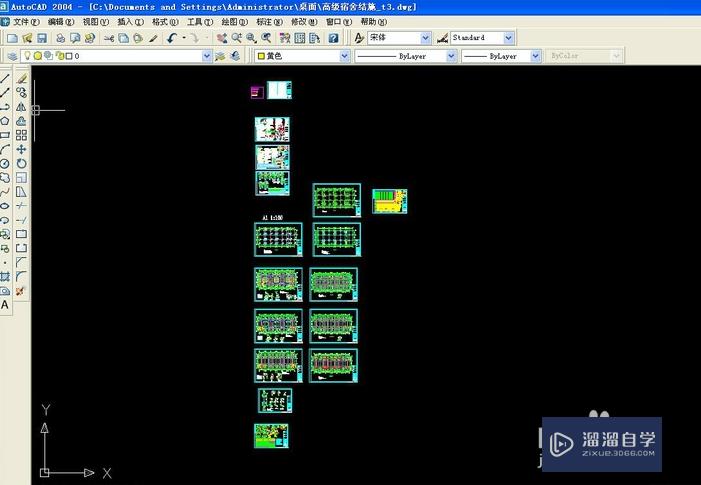
Task: Open the undo history dropdown arrow
Action: point(184,38)
